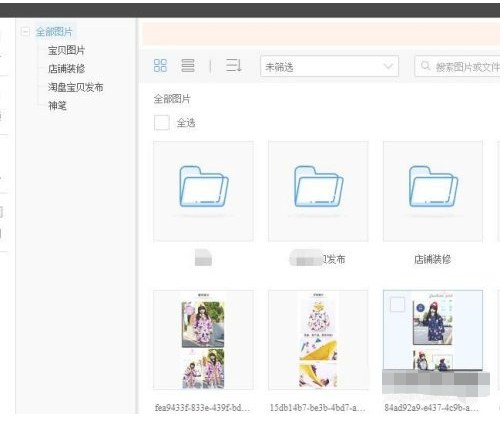The image size is (504, 425).
Task: Select the 15db14b7 image thumbnail
Action: pos(318,340)
